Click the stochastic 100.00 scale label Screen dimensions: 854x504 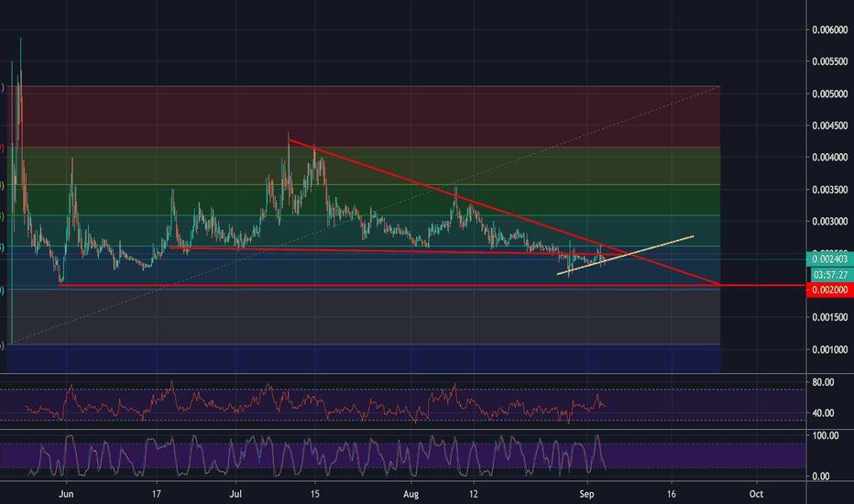[825, 435]
